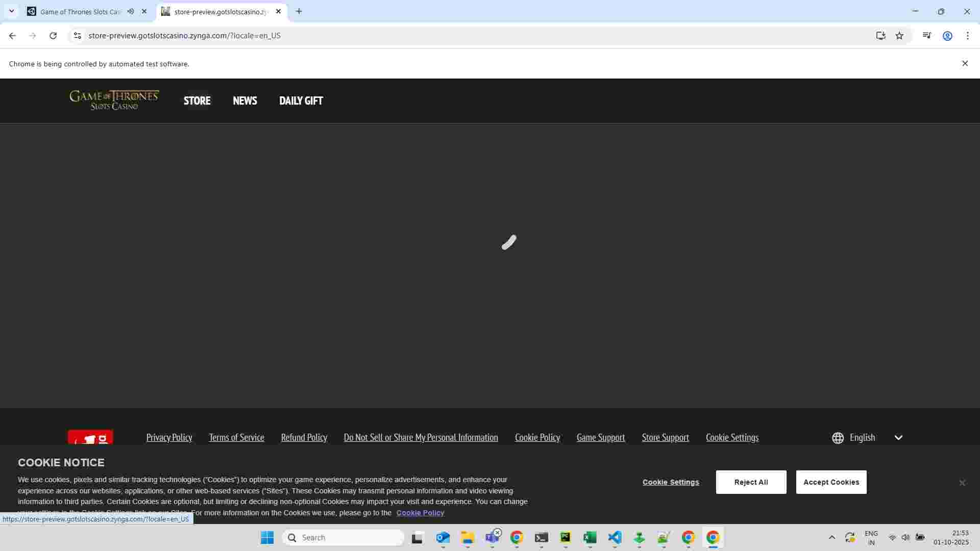Screen dimensions: 980x551
Task: Launch Excel from the taskbar
Action: (x=590, y=537)
